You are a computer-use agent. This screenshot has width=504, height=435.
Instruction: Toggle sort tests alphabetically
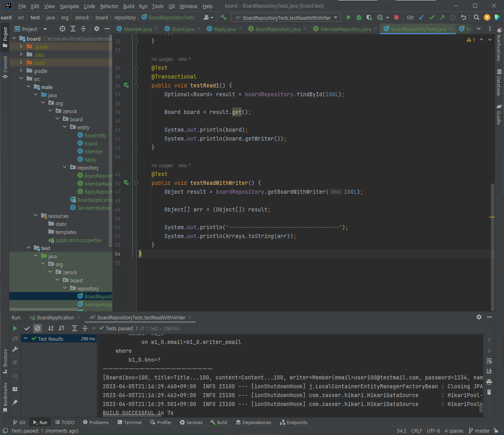[51, 328]
